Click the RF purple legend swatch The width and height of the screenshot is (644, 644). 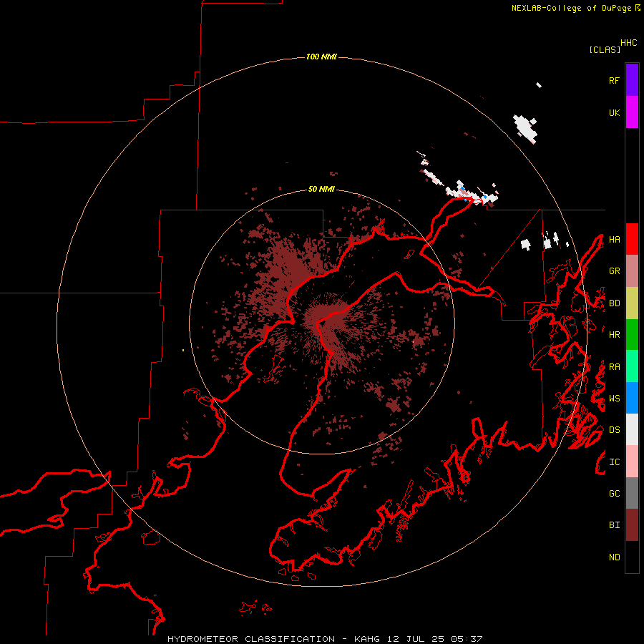[x=632, y=80]
